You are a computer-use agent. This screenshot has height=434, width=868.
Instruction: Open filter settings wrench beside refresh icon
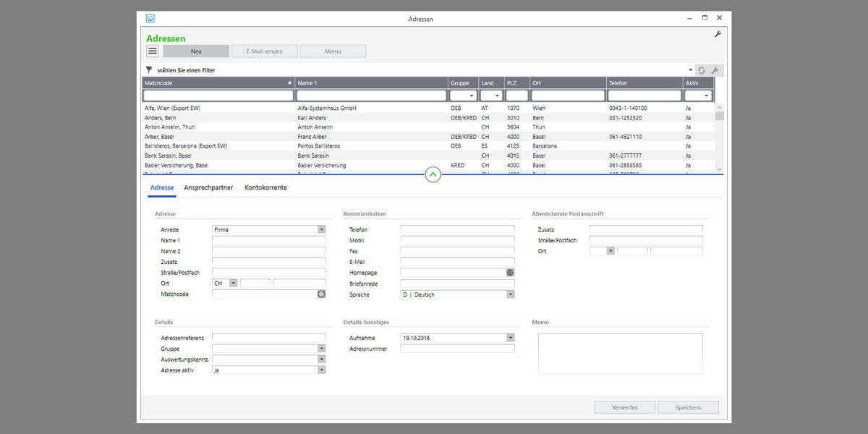coord(715,70)
